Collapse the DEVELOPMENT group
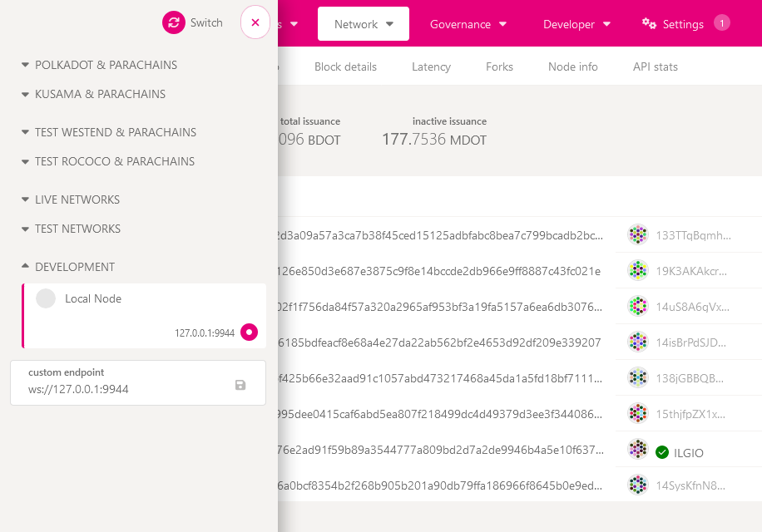The width and height of the screenshot is (762, 532). point(68,267)
